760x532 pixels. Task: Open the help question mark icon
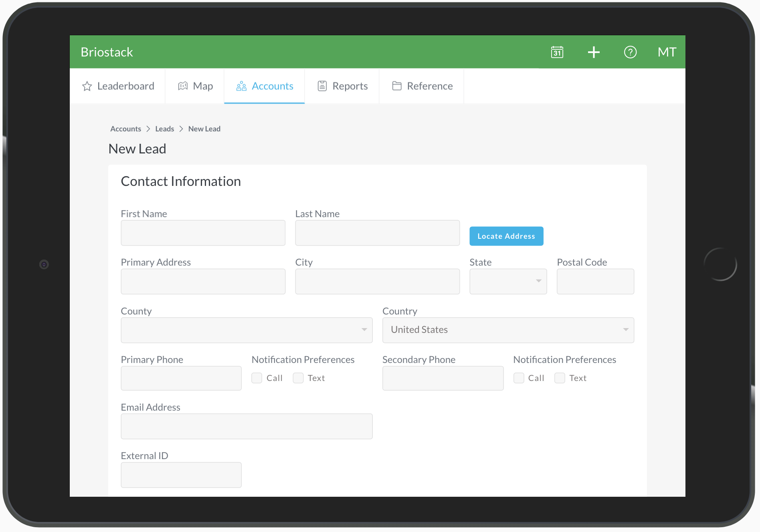[x=630, y=52]
